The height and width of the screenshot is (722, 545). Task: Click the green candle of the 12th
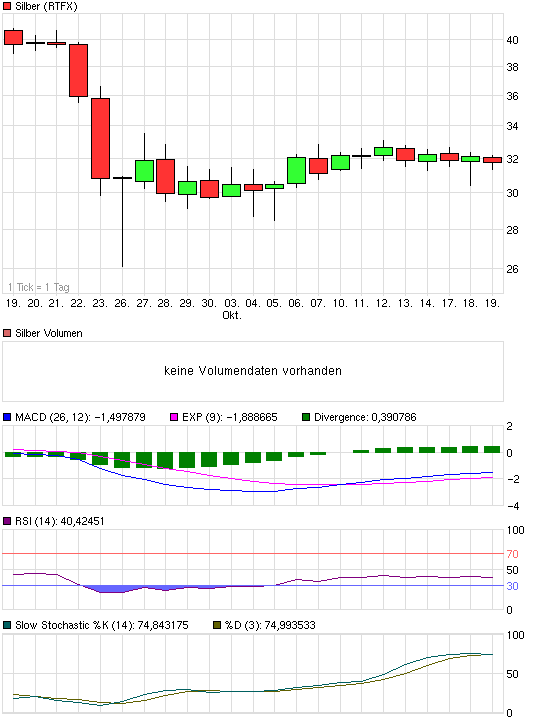coord(383,151)
